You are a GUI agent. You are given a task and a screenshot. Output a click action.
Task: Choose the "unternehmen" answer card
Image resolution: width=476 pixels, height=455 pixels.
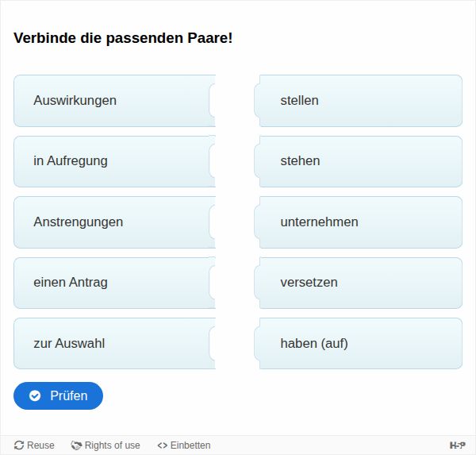[360, 222]
